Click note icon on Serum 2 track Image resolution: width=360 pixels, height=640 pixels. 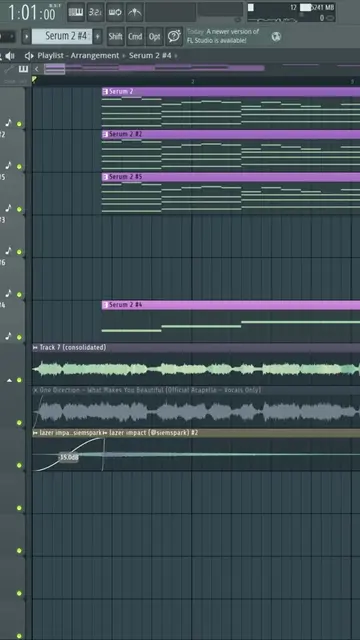(8, 123)
